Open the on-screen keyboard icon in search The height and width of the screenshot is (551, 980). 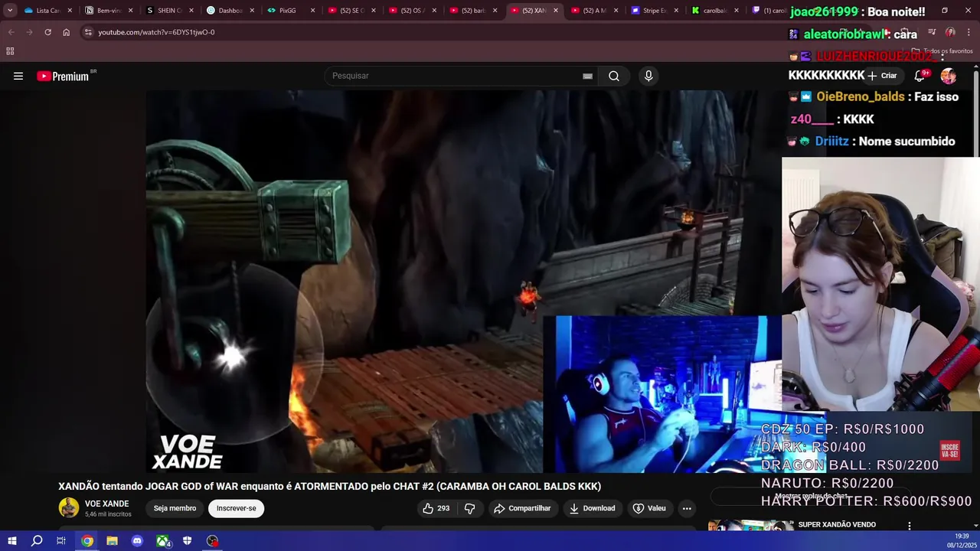coord(587,76)
